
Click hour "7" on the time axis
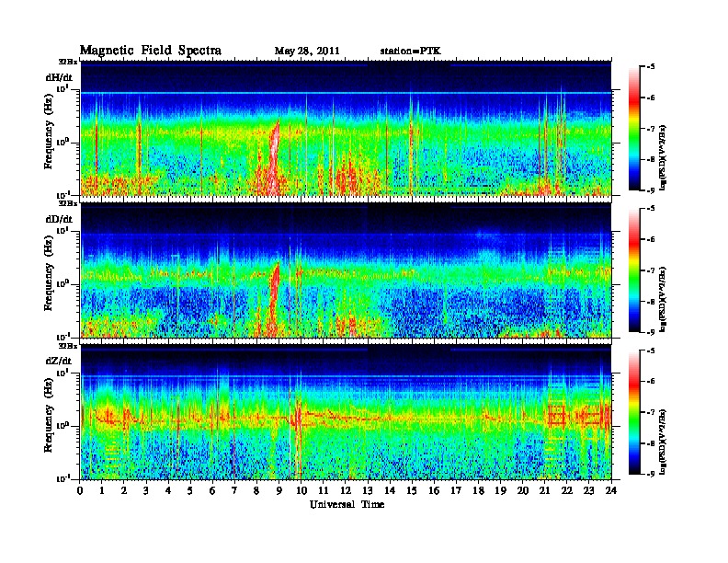(x=235, y=491)
